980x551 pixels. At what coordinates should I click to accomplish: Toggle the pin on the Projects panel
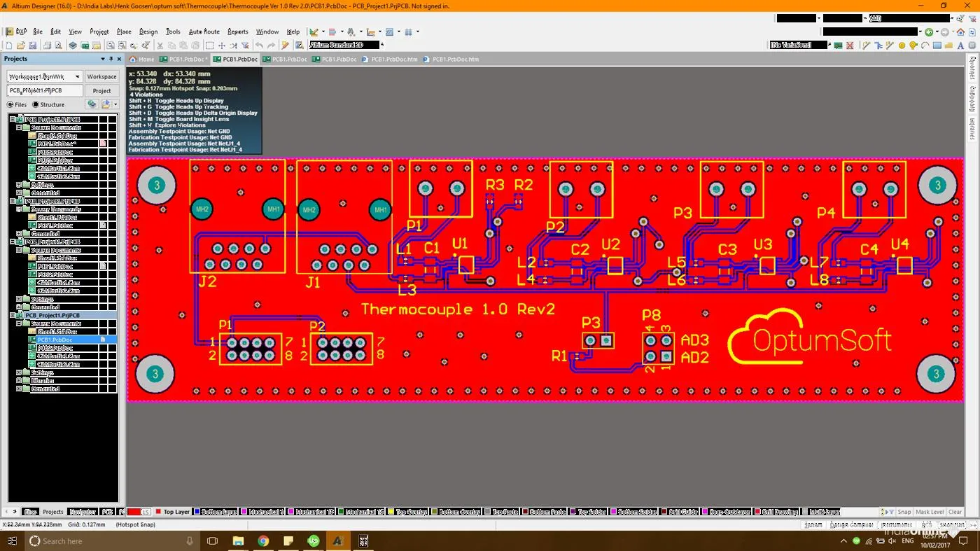click(110, 59)
